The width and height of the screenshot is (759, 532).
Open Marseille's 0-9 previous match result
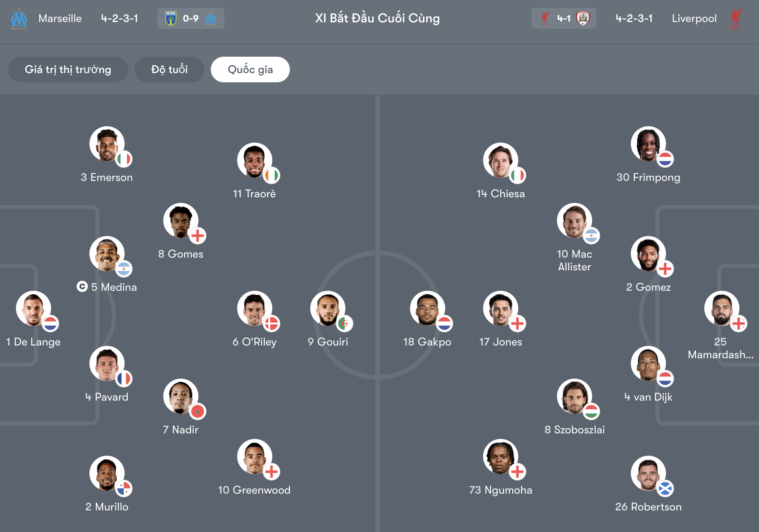[190, 19]
